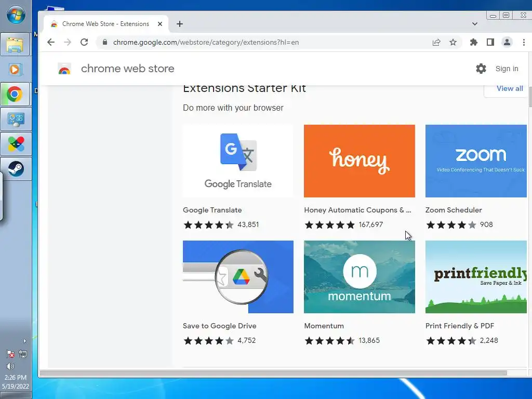Open a new tab with the plus button
Image resolution: width=532 pixels, height=399 pixels.
(180, 24)
